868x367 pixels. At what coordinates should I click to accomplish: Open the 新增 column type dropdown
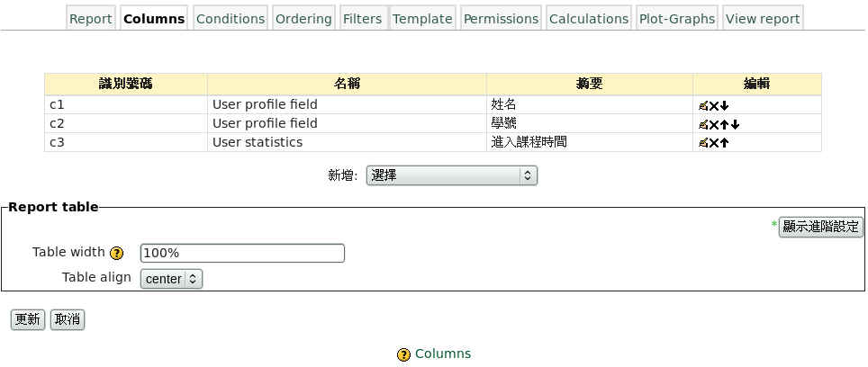point(451,175)
